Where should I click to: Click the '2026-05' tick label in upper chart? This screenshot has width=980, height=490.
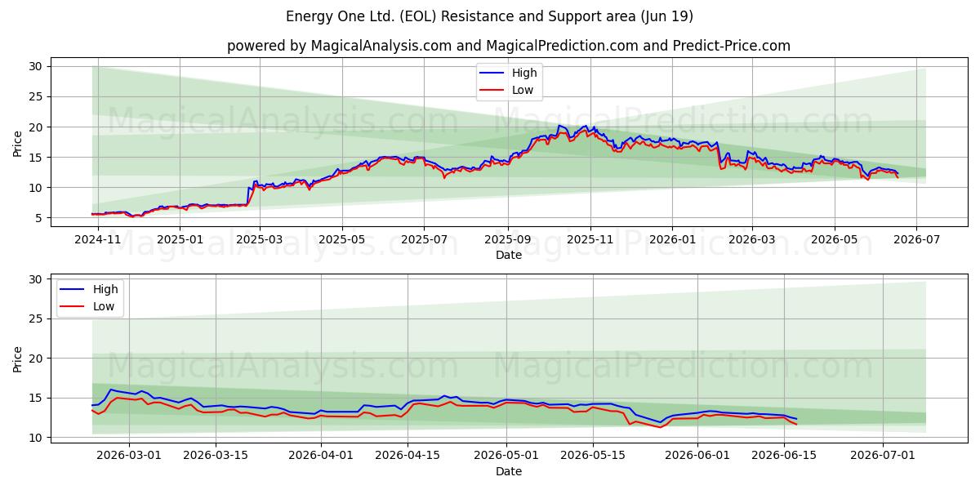pyautogui.click(x=834, y=239)
